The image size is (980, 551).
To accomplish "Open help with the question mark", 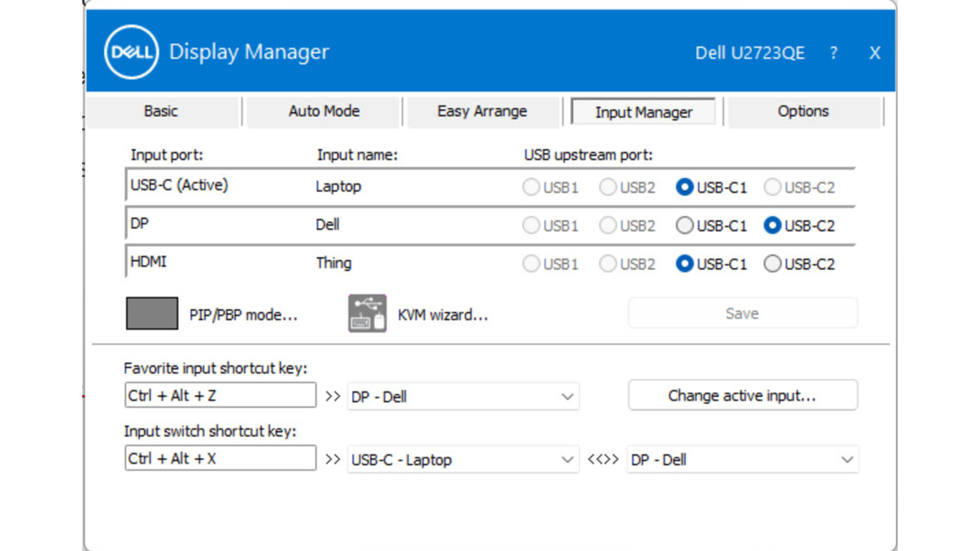I will tap(834, 53).
